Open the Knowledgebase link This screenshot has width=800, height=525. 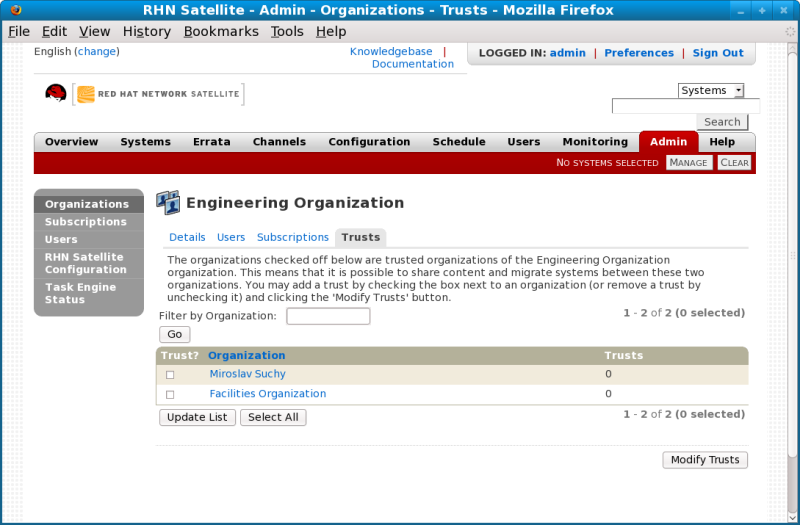coord(392,51)
